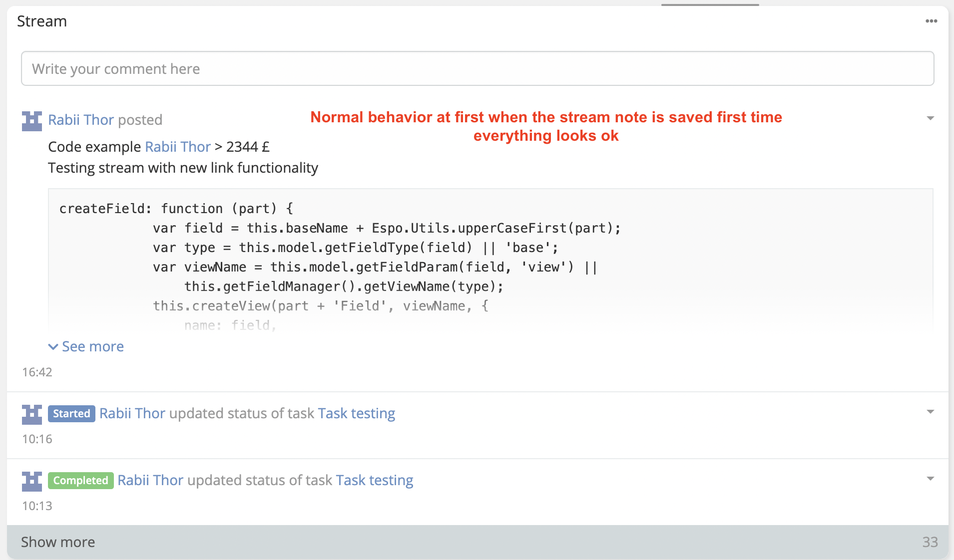Open the dropdown arrow on the Started entry
This screenshot has width=954, height=560.
(x=930, y=411)
